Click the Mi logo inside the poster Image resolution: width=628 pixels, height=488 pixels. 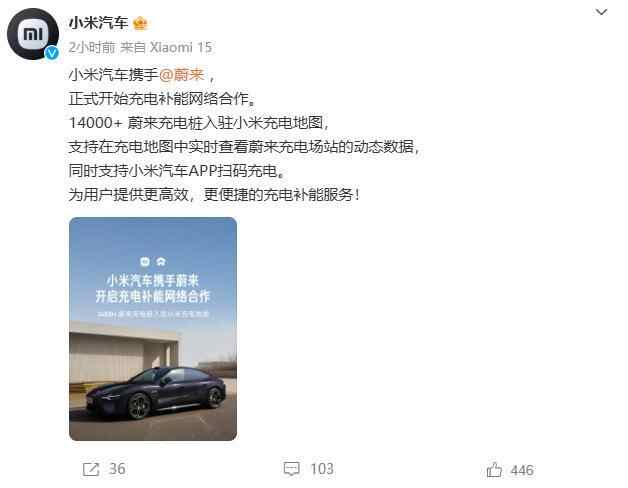click(145, 262)
